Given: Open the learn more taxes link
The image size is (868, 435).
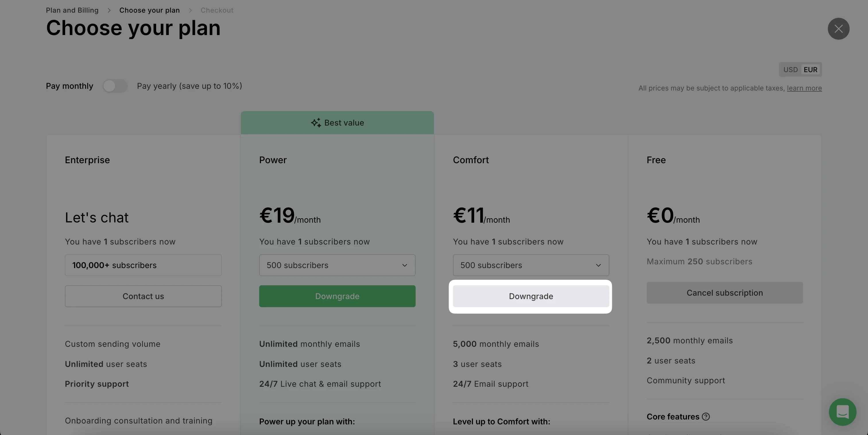Looking at the screenshot, I should pos(804,88).
